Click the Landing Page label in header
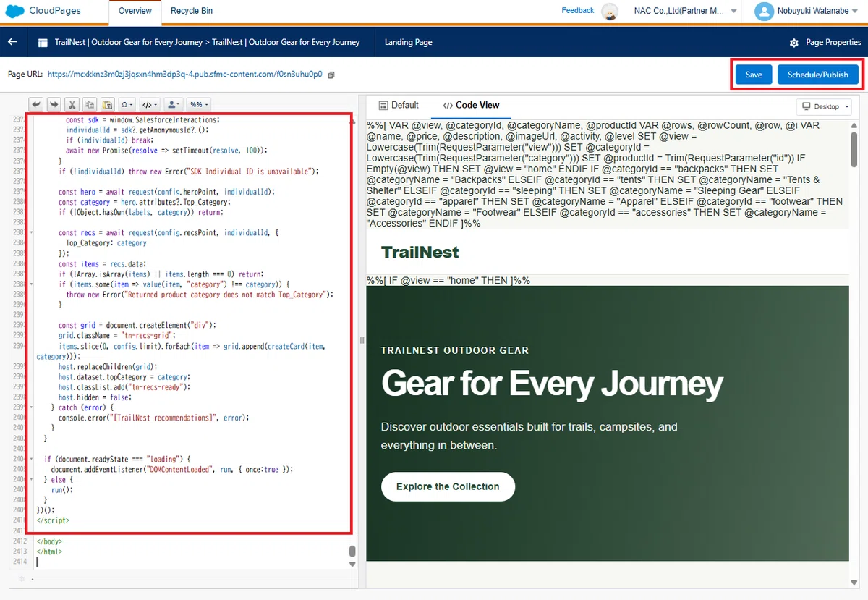The height and width of the screenshot is (600, 868). point(409,42)
